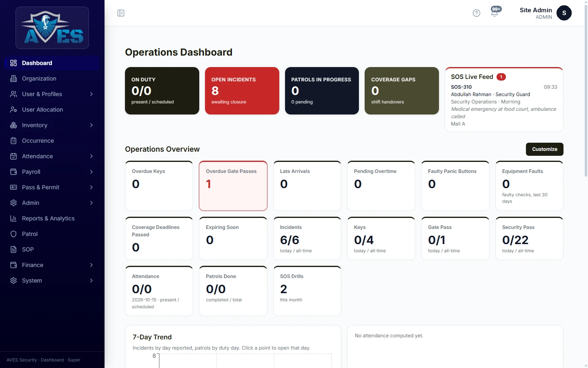
Task: Expand the Pass & Permit chevron
Action: point(91,187)
